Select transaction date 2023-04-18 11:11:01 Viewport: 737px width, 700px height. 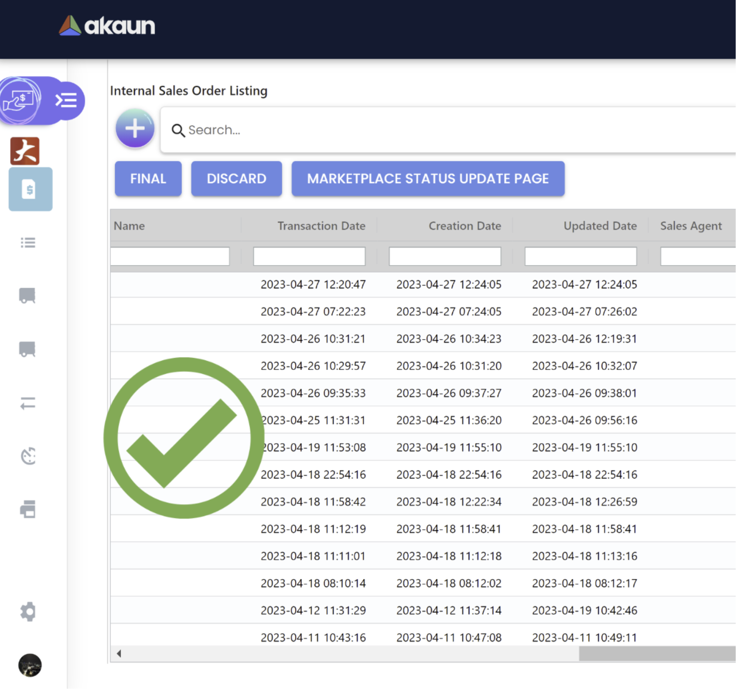(x=313, y=556)
